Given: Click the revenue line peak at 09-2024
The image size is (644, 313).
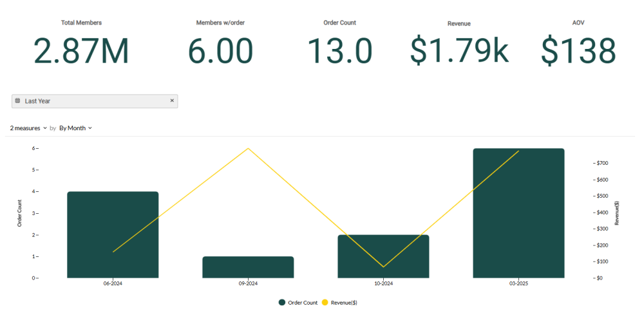Looking at the screenshot, I should (248, 149).
